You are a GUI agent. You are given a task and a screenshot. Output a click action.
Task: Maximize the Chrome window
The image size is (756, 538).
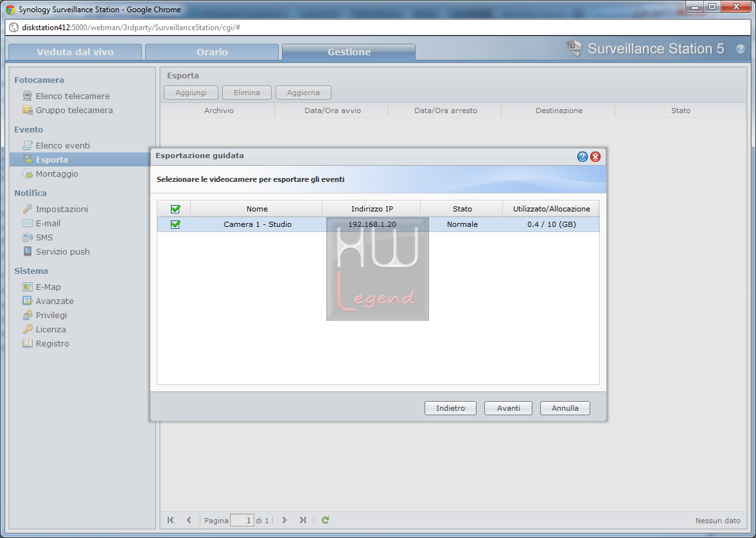(x=712, y=7)
